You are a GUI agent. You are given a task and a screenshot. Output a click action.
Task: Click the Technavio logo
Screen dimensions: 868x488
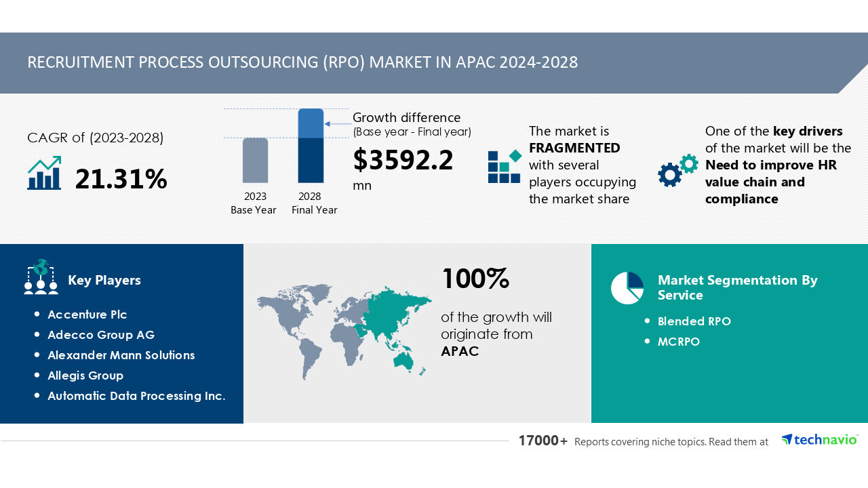coord(819,440)
